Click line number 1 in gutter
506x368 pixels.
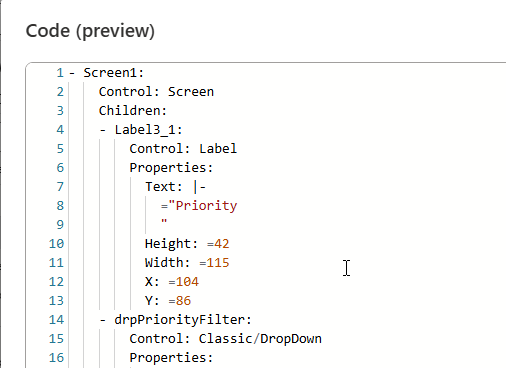(60, 73)
